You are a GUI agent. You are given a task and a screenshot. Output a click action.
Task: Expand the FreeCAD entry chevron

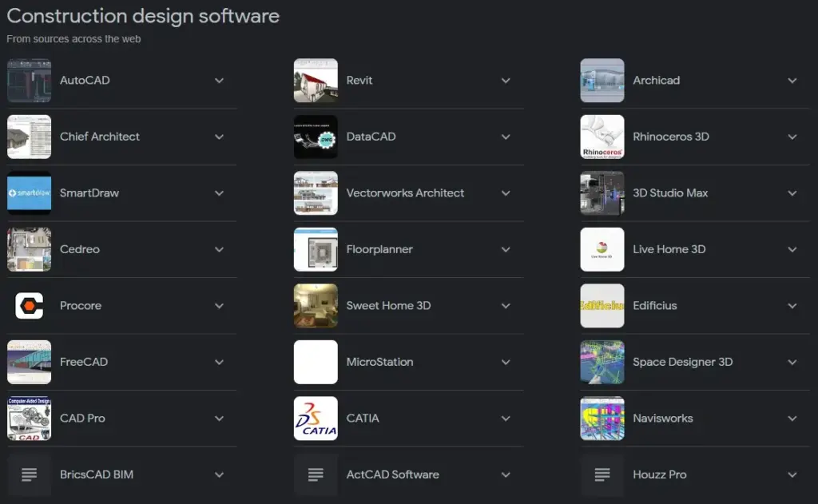(219, 362)
